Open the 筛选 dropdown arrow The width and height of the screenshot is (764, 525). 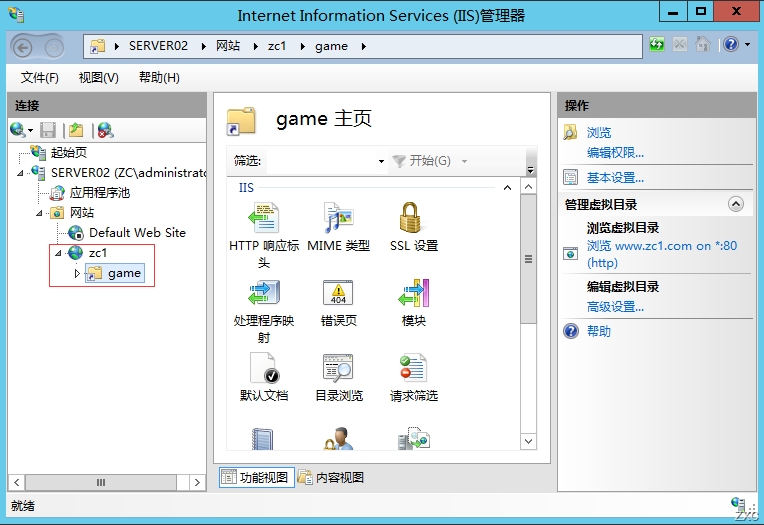coord(381,161)
